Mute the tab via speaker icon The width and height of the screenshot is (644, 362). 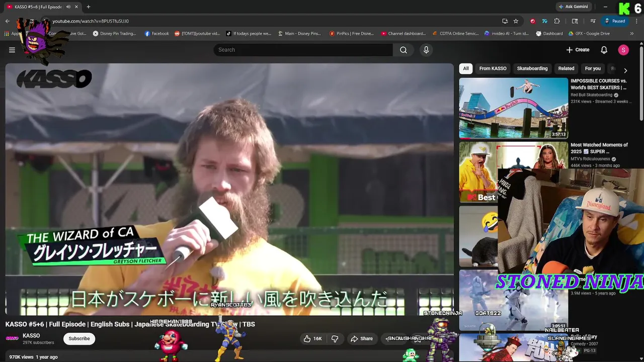(x=68, y=7)
